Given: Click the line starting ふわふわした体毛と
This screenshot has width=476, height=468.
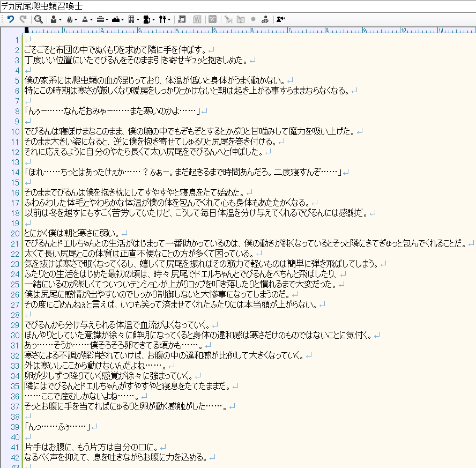Looking at the screenshot, I should [x=167, y=203].
